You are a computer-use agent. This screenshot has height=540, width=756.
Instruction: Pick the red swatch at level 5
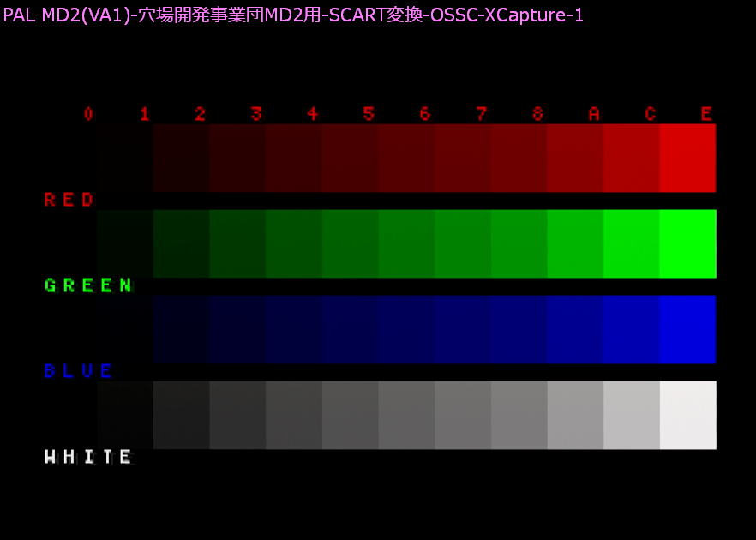click(350, 158)
